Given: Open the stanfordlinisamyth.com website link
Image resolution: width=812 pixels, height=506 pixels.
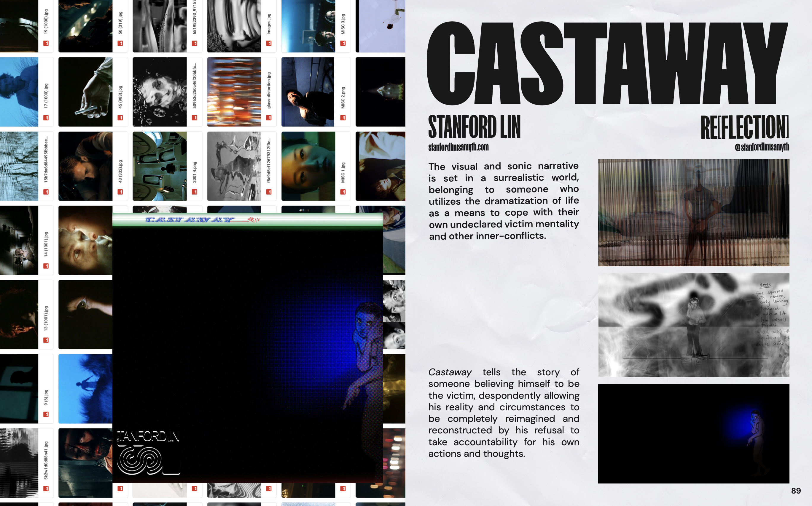Looking at the screenshot, I should coord(458,147).
